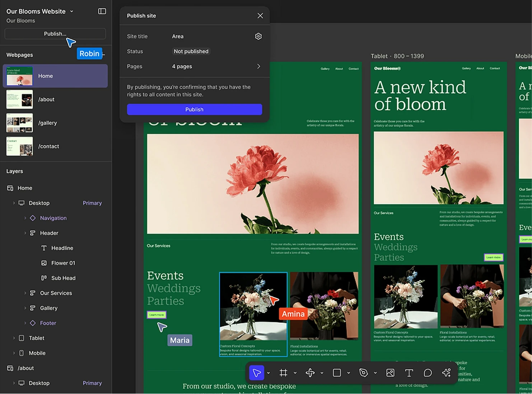This screenshot has height=394, width=532.
Task: Select the Move tool in bottom toolbar
Action: pos(257,373)
